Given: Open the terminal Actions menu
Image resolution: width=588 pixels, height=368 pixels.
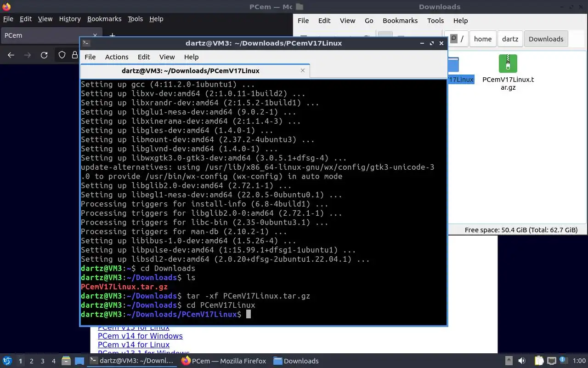Looking at the screenshot, I should tap(117, 57).
